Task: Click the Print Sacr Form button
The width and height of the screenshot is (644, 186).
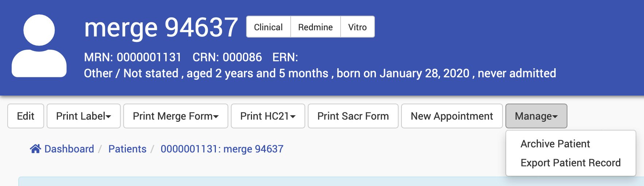Action: click(x=353, y=116)
